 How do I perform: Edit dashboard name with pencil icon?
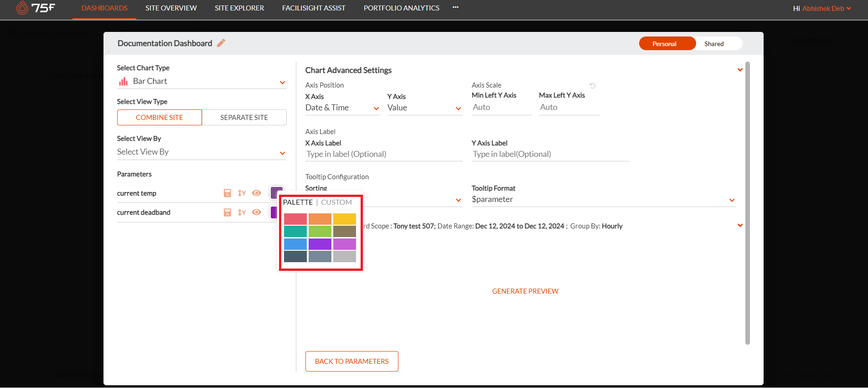pos(221,43)
